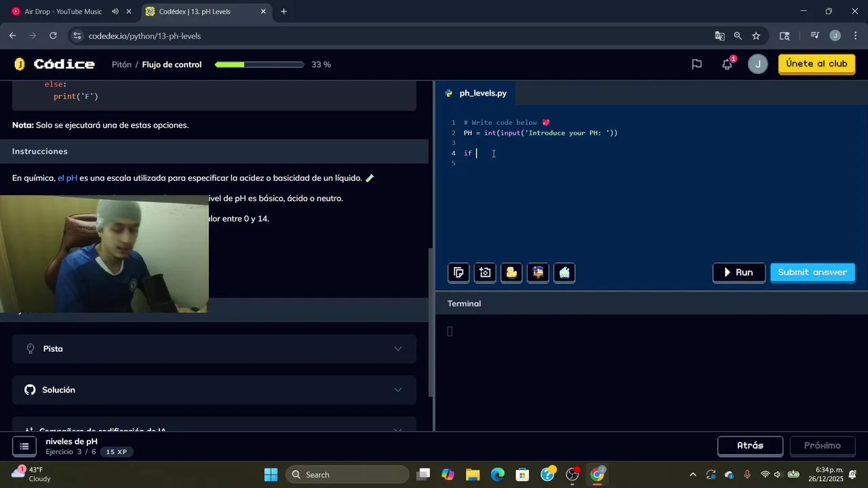
Task: Click the microphone icon in system tray
Action: (747, 474)
